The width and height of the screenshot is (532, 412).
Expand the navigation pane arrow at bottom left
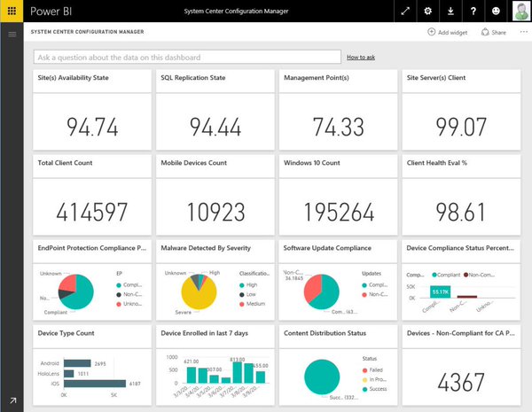(x=12, y=400)
